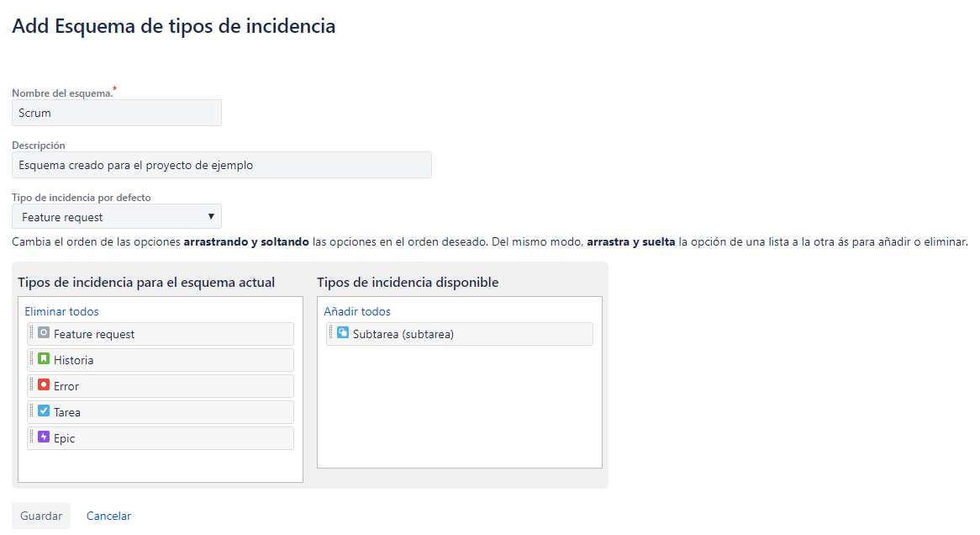This screenshot has width=980, height=535.
Task: Select the Tarea list row text
Action: click(67, 412)
